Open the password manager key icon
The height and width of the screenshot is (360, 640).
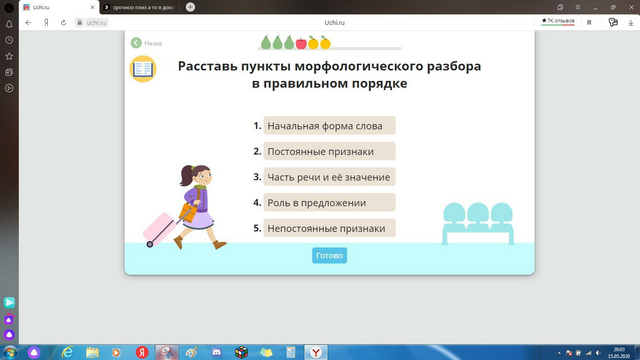click(613, 22)
